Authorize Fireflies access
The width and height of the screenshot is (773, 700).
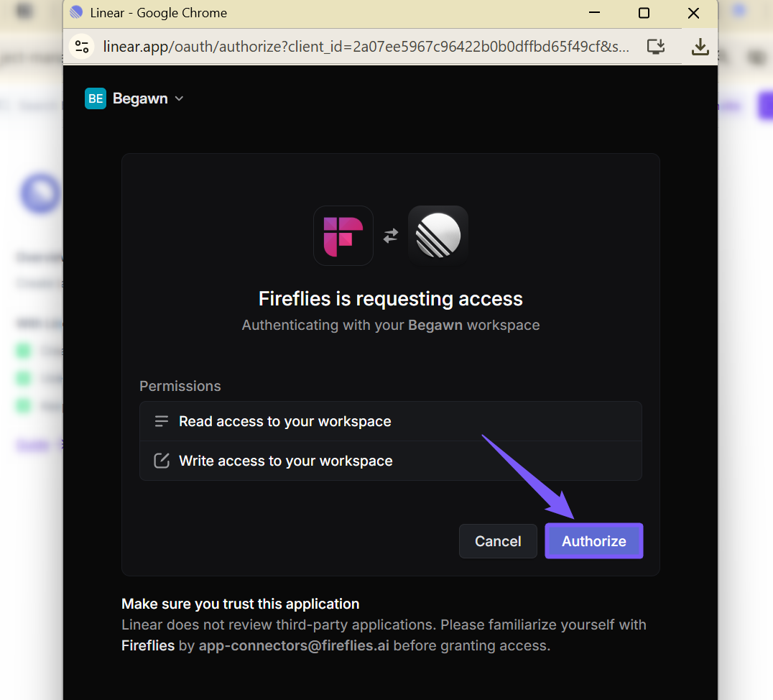(593, 541)
